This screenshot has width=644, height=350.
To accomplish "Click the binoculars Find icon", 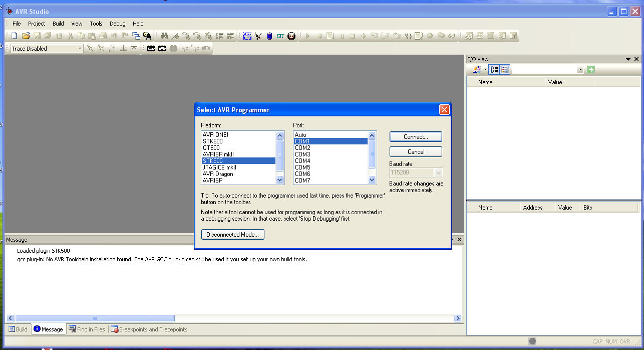I will coord(164,36).
